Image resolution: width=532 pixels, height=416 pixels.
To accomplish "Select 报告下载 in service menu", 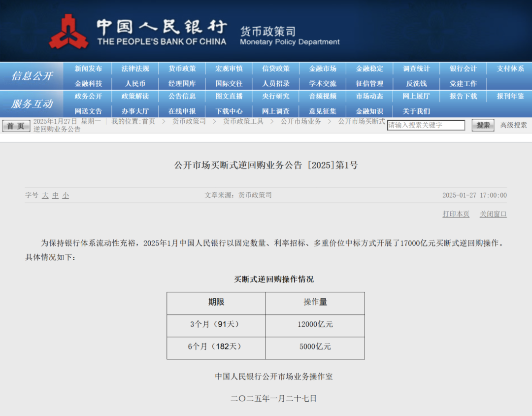I will tap(463, 97).
